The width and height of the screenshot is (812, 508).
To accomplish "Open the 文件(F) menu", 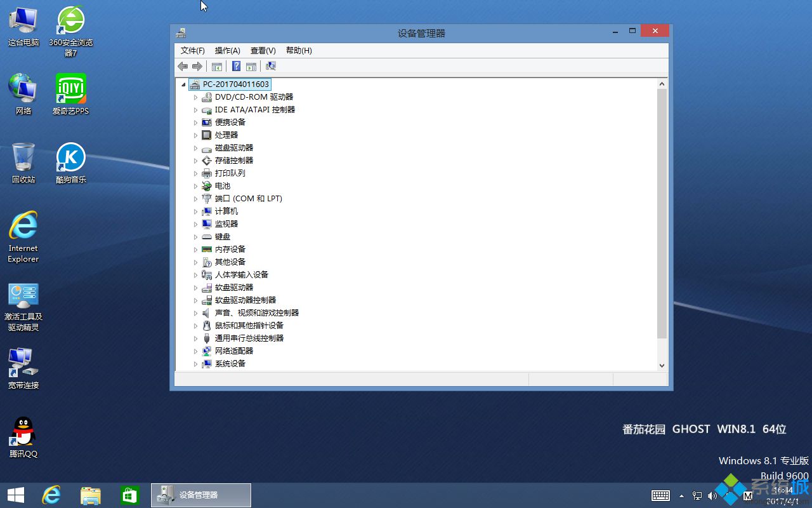I will tap(193, 51).
